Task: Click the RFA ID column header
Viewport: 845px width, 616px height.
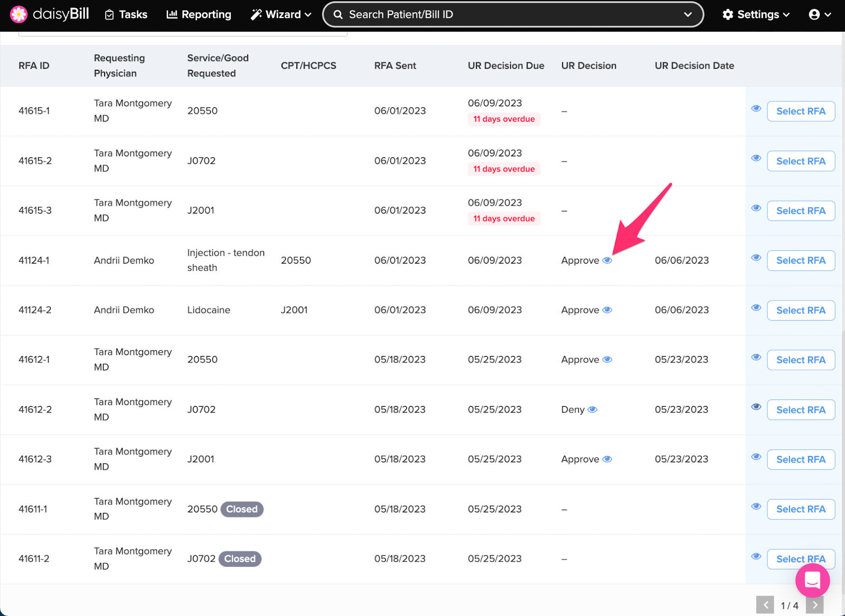Action: (x=34, y=66)
